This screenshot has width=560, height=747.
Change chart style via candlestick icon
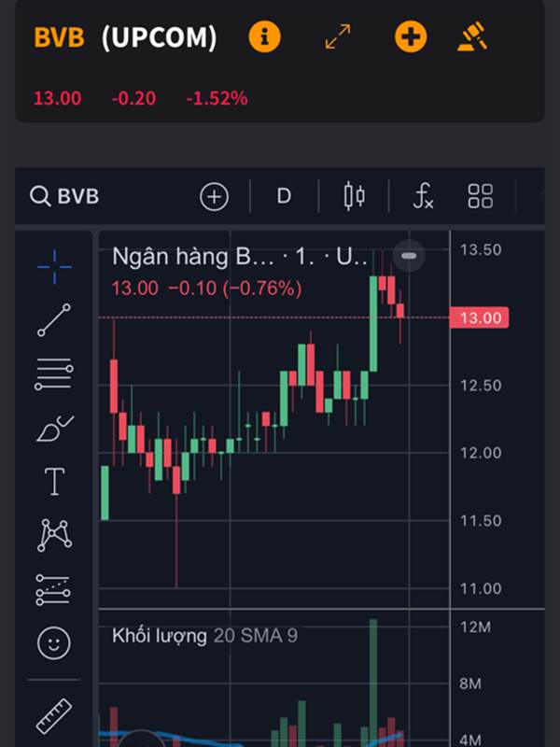click(355, 196)
